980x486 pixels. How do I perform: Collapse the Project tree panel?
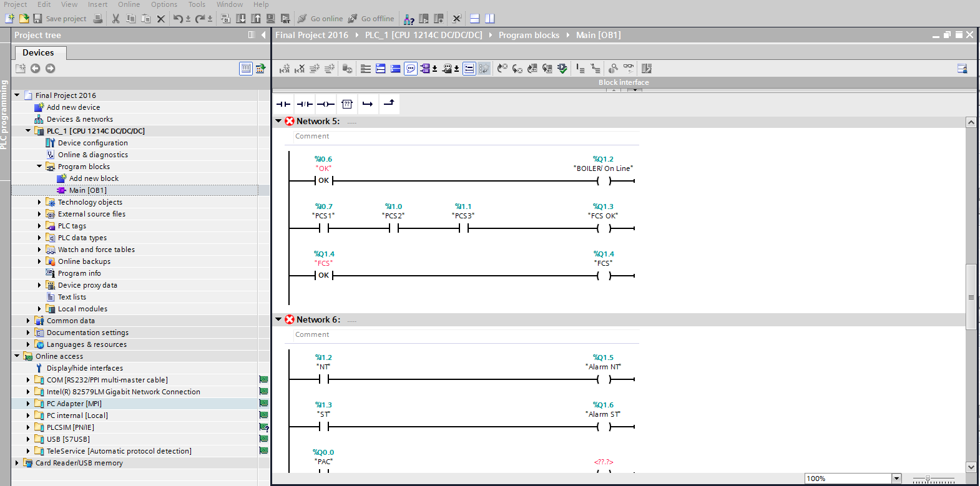point(263,35)
